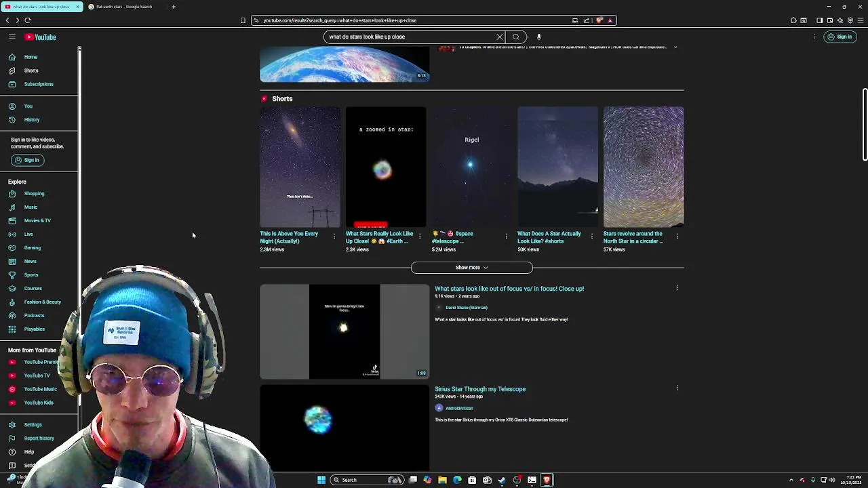Clear the YouTube search box text
This screenshot has height=488, width=868.
500,37
